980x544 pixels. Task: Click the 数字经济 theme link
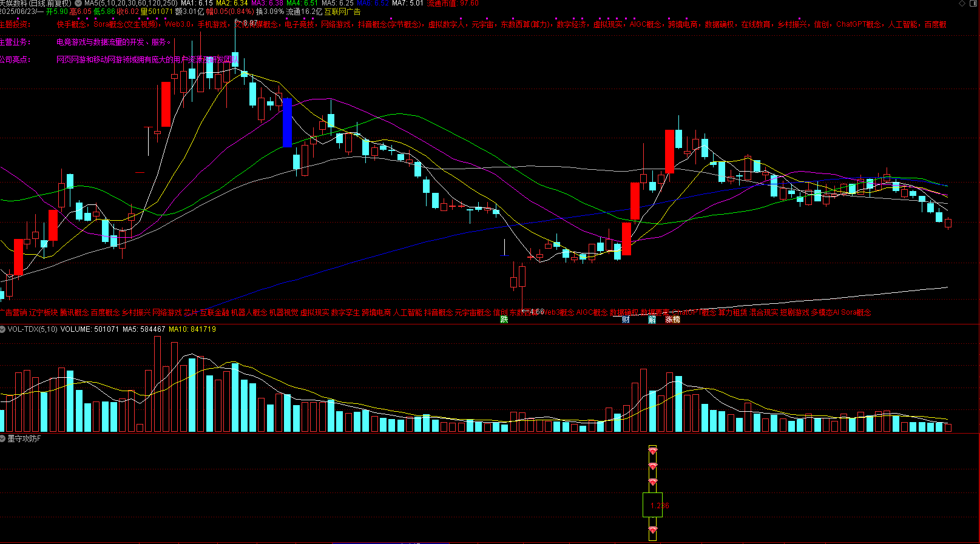[571, 25]
